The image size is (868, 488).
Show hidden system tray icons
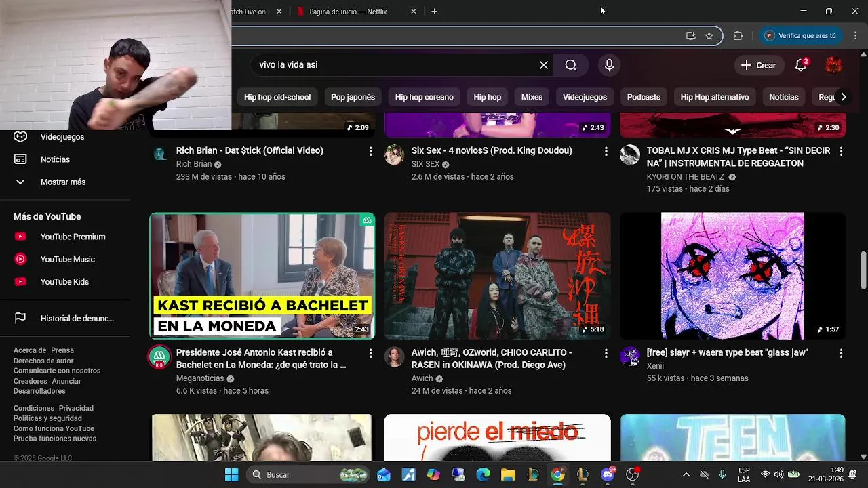pyautogui.click(x=686, y=474)
